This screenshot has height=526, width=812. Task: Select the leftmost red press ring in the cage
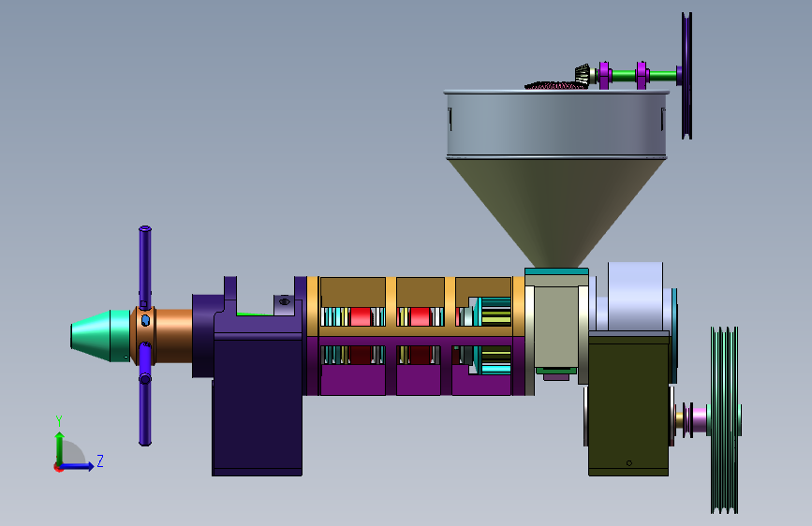361,316
